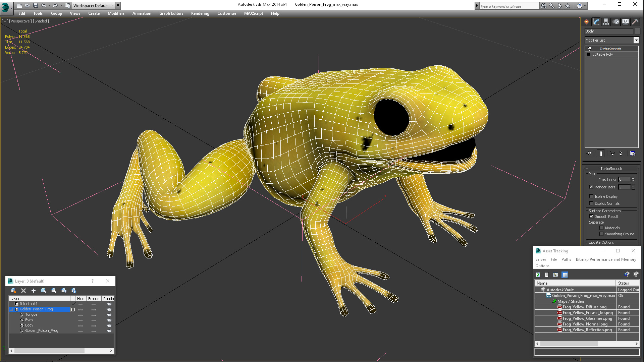
Task: Toggle the Render Iters checkbox
Action: (591, 187)
